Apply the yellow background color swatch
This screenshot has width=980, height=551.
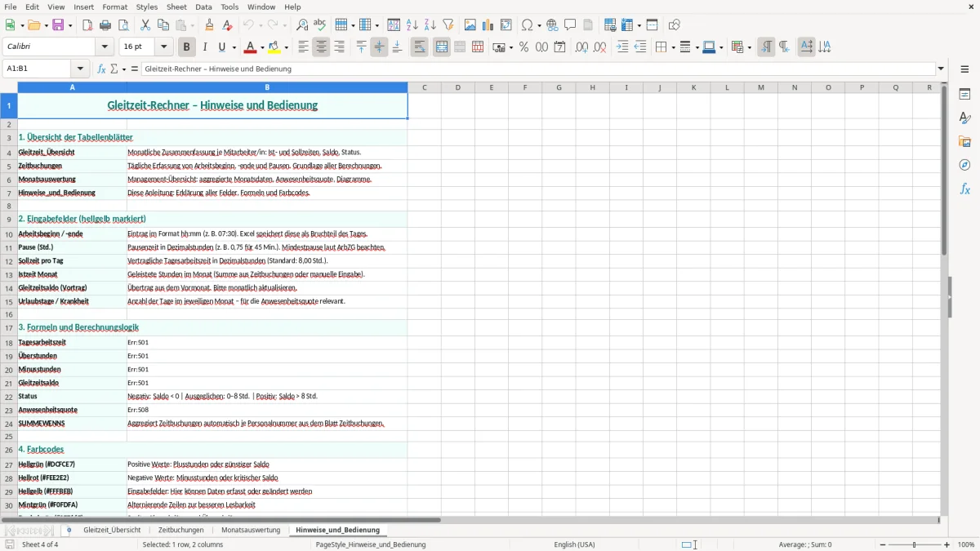click(274, 47)
